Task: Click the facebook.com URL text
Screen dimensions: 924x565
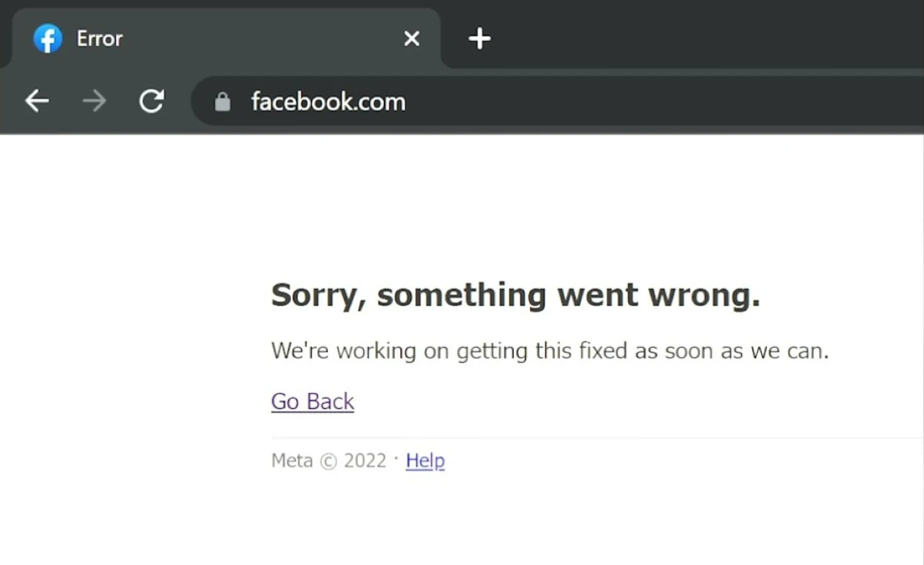Action: 328,102
